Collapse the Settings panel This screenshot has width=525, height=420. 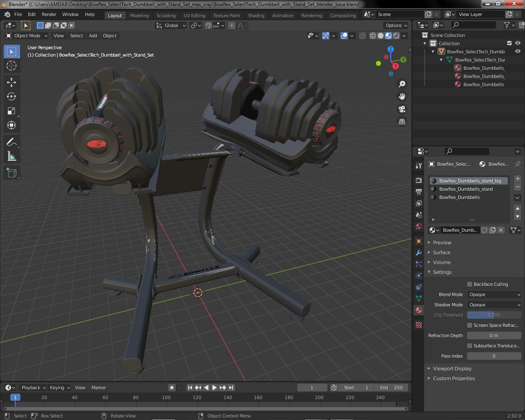(x=442, y=272)
